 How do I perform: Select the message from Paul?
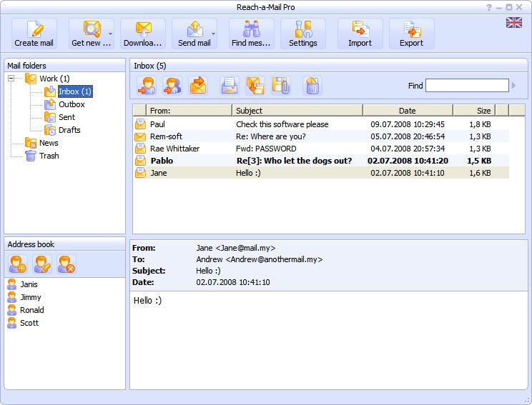click(321, 124)
